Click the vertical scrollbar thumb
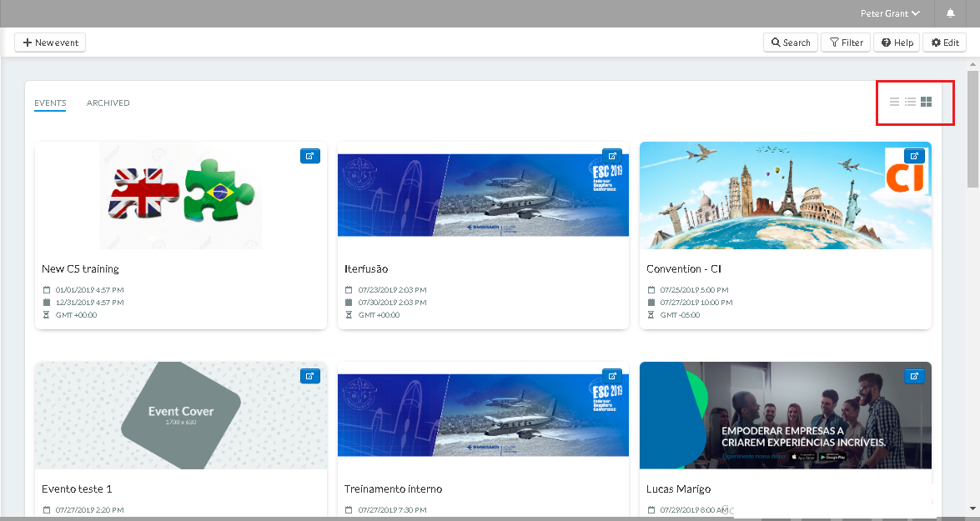Image resolution: width=980 pixels, height=521 pixels. click(973, 128)
